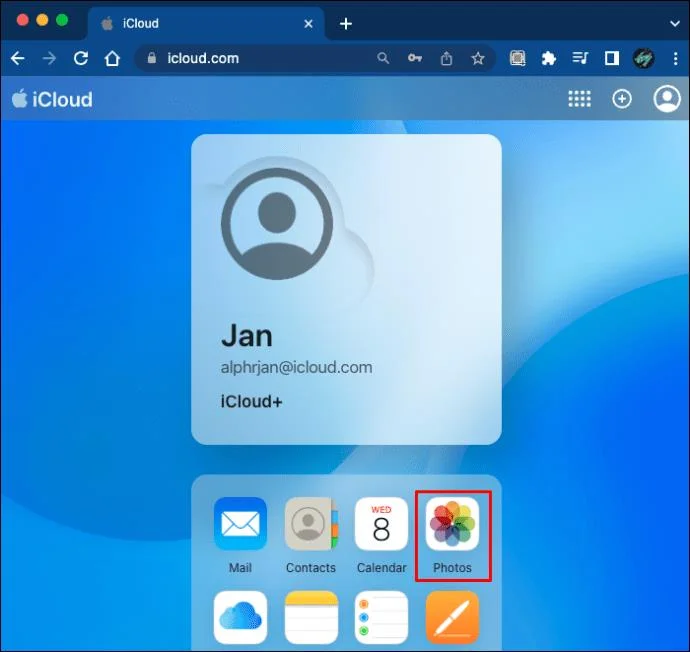Toggle the browser side panel icon
The image size is (690, 652).
[612, 58]
